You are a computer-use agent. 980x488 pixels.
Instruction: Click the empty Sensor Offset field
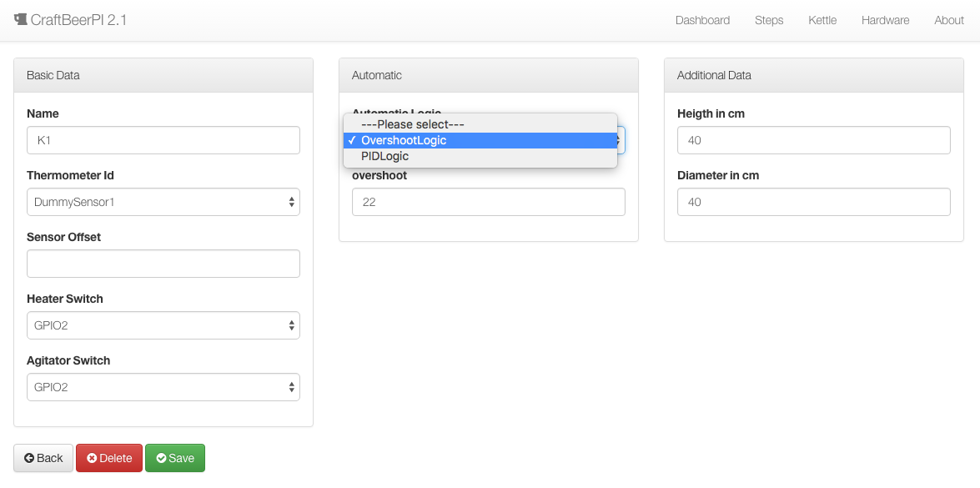click(163, 264)
